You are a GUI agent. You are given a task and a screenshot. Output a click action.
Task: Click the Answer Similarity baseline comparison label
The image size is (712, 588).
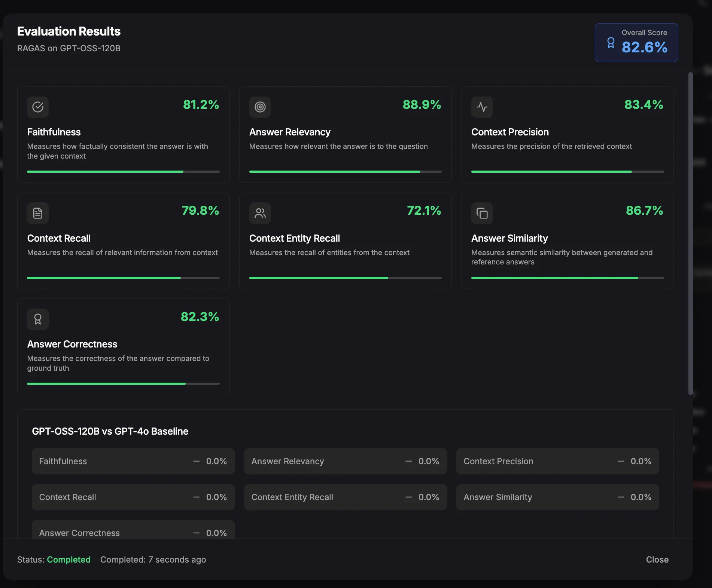[498, 497]
